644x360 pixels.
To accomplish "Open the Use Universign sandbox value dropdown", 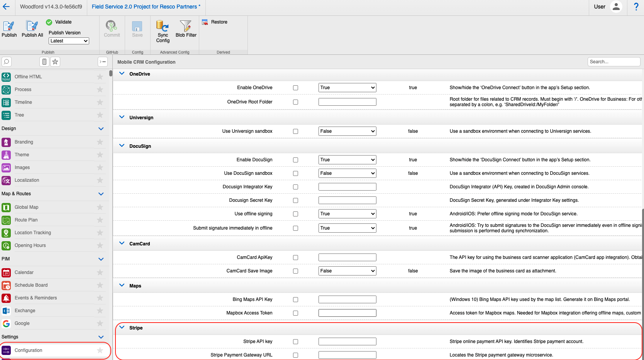I will point(347,131).
